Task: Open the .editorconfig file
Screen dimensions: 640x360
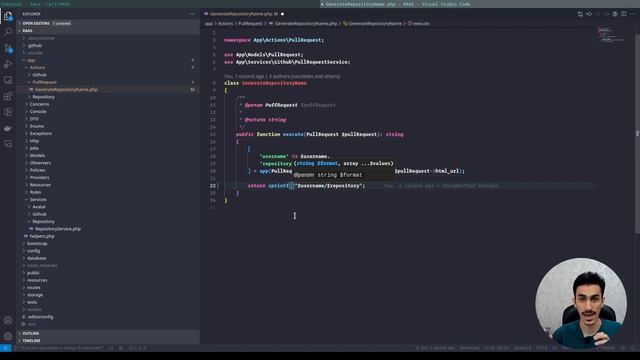Action: pyautogui.click(x=40, y=317)
